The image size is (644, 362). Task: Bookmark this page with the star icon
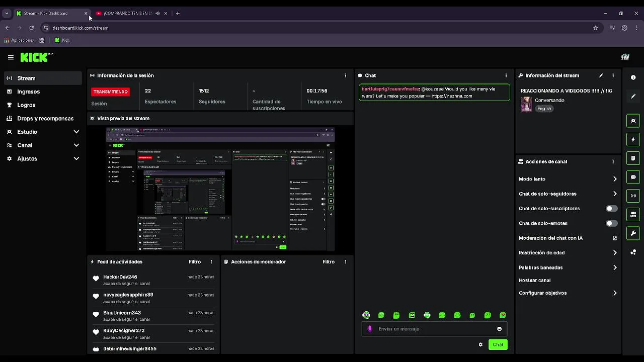tap(596, 28)
